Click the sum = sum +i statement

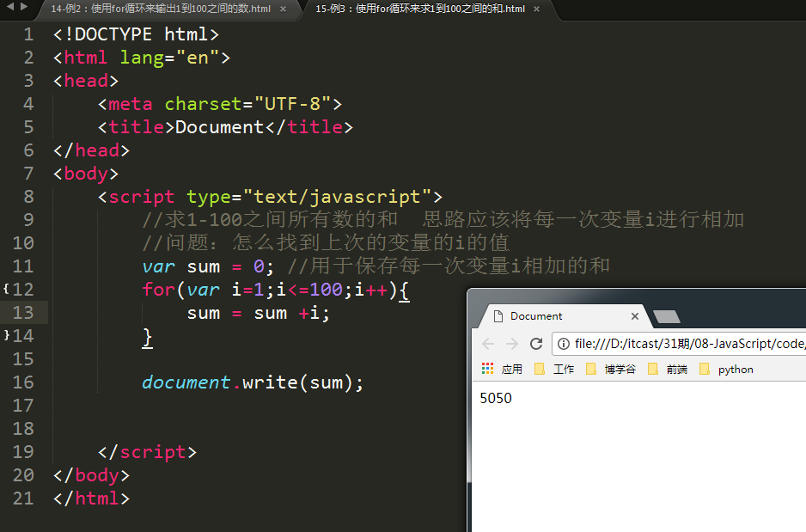click(258, 313)
